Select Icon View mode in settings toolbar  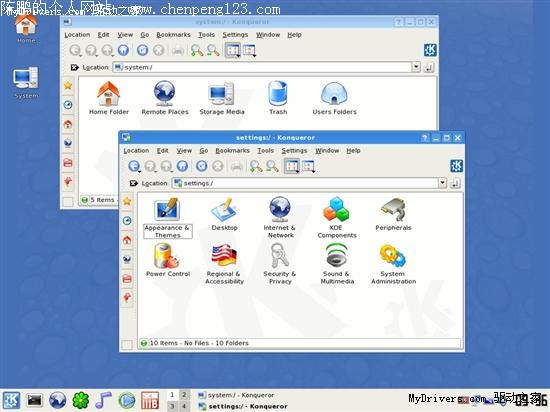[292, 166]
